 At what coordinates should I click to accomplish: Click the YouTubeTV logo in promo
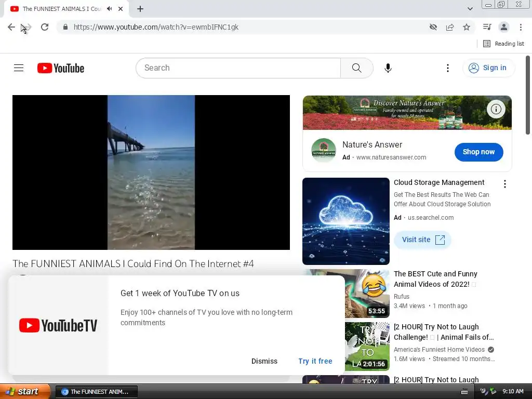[58, 325]
